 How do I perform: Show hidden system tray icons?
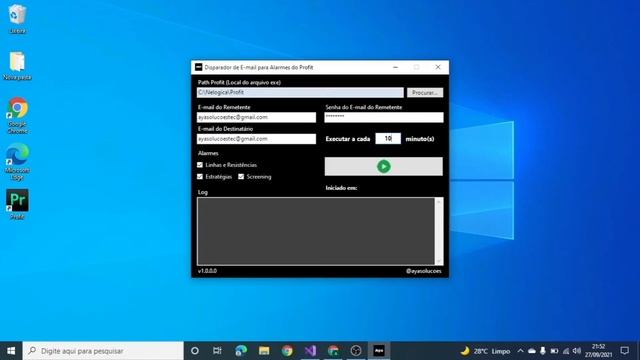pos(520,351)
